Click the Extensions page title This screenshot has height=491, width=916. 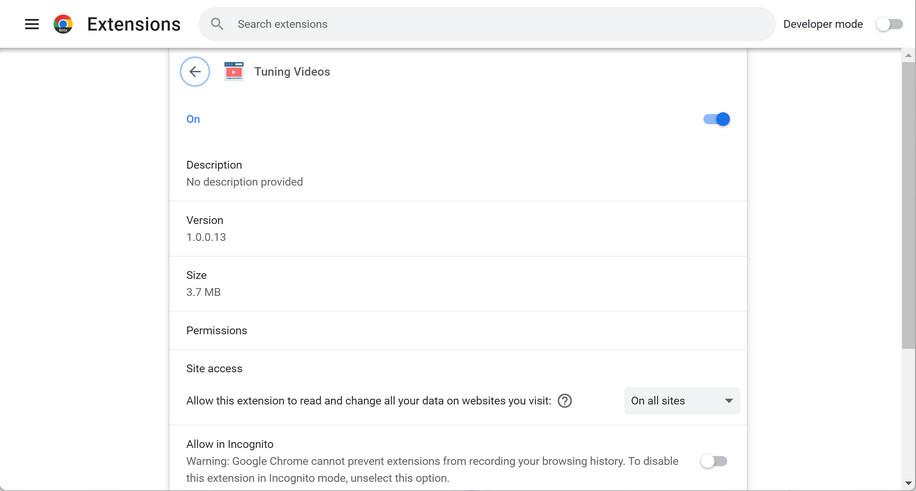pos(134,24)
